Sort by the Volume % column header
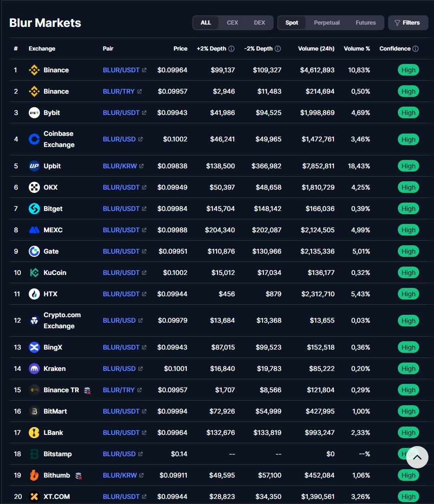 (x=357, y=49)
